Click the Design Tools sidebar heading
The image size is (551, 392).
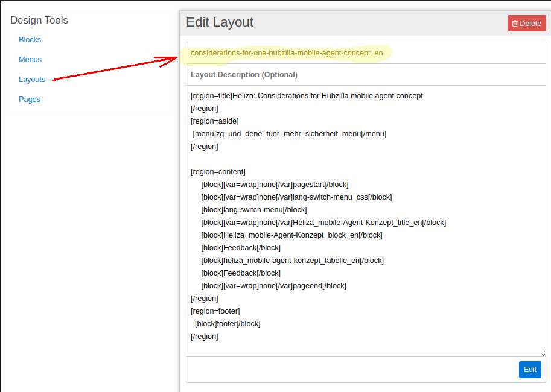[39, 21]
